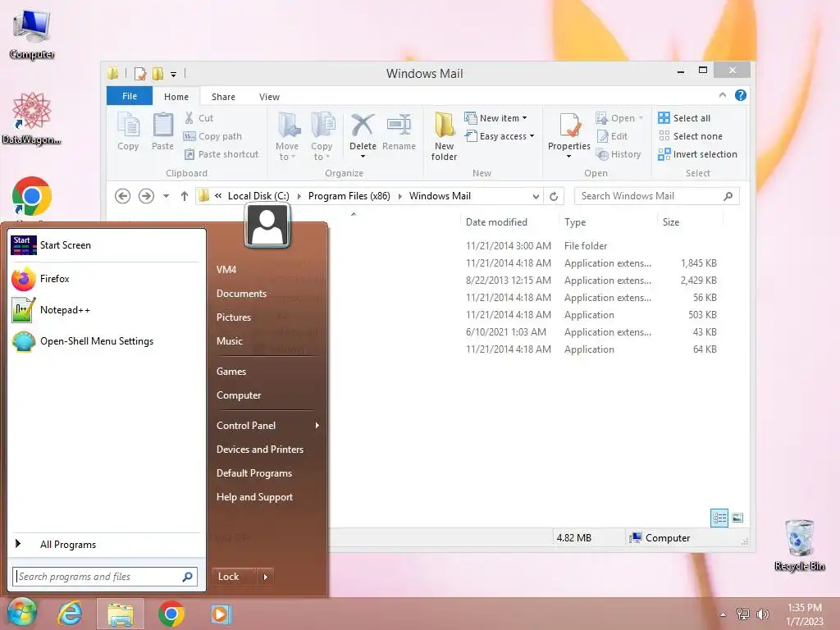Open Documents in Start menu

(268, 294)
